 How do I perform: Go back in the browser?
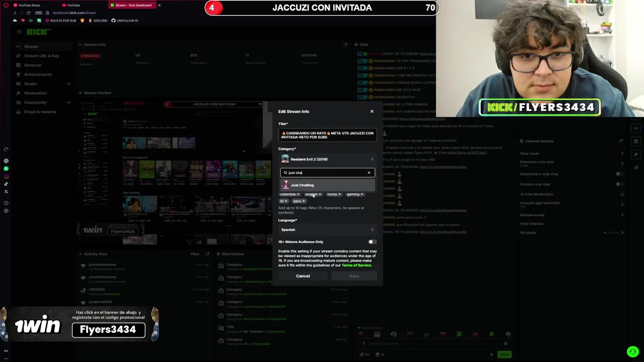pos(15,13)
